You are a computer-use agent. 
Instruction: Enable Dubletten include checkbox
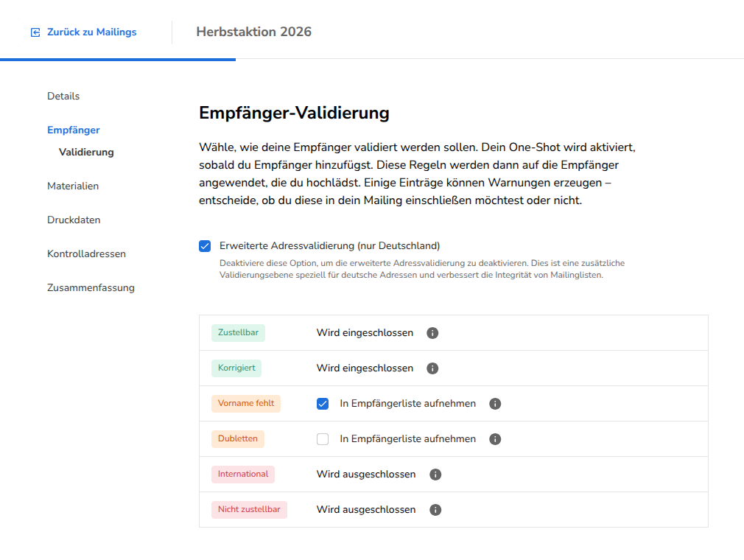pyautogui.click(x=323, y=439)
